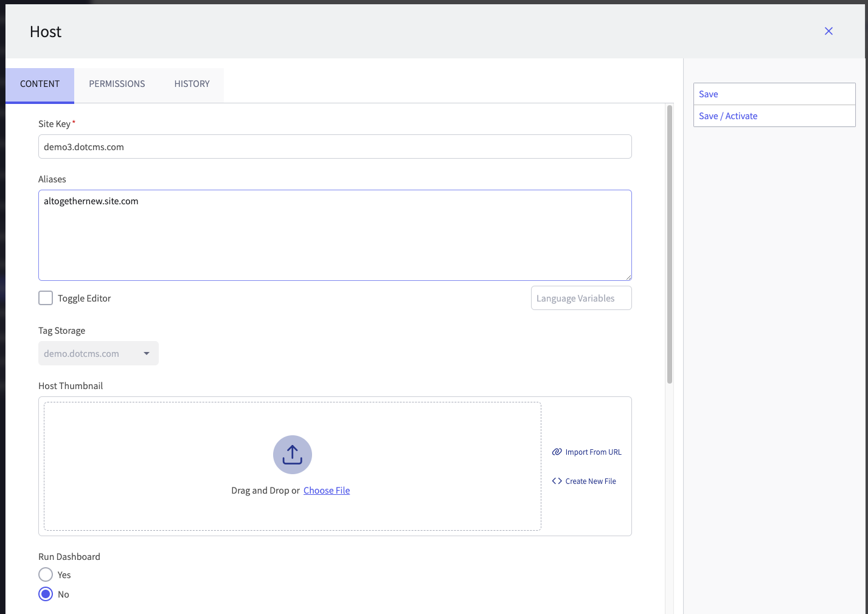Switch to the Permissions tab

[117, 84]
